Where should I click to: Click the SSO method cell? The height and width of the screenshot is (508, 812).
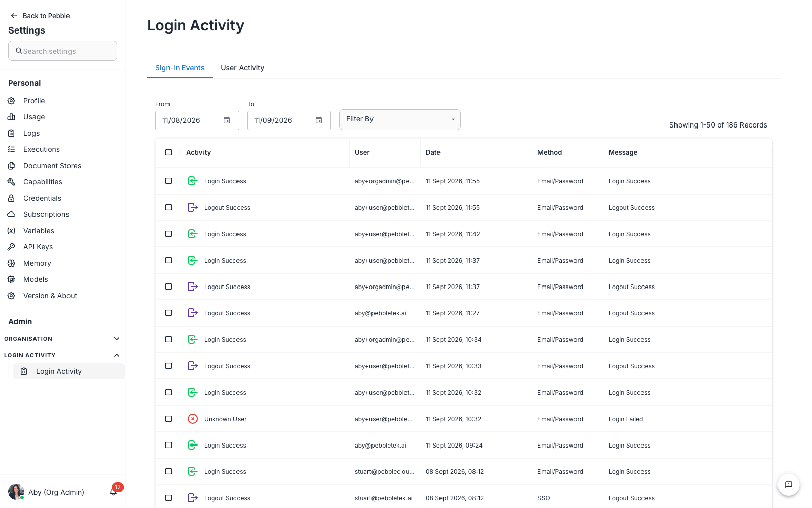pos(544,498)
